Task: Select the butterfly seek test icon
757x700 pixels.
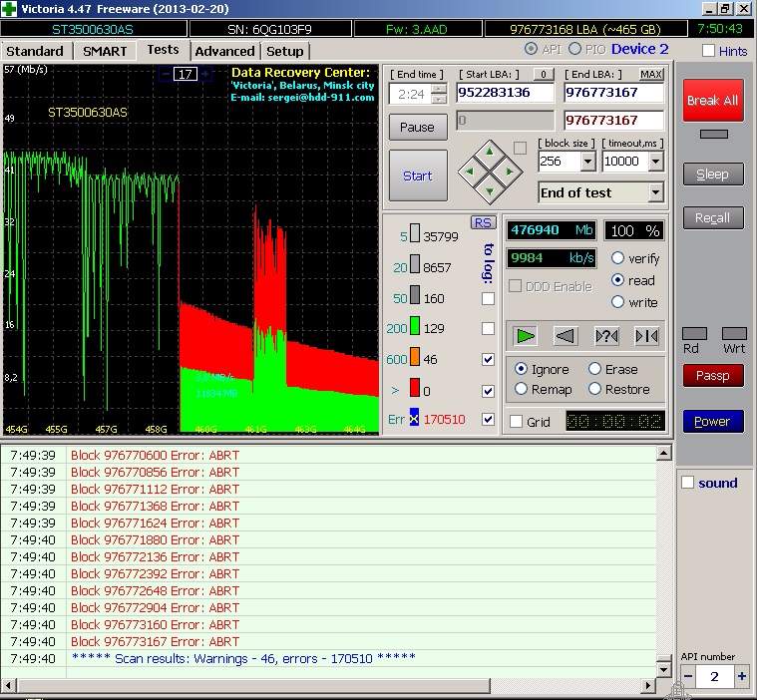Action: pyautogui.click(x=646, y=336)
